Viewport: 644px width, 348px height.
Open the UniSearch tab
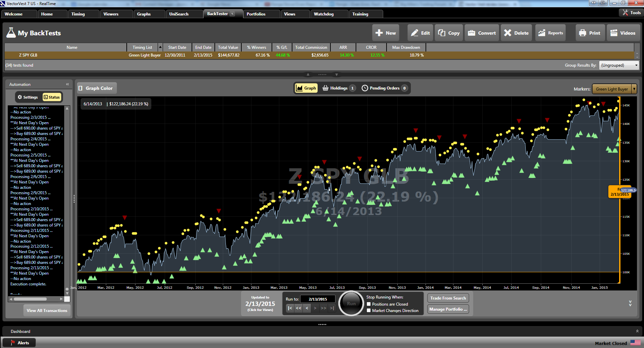point(184,14)
